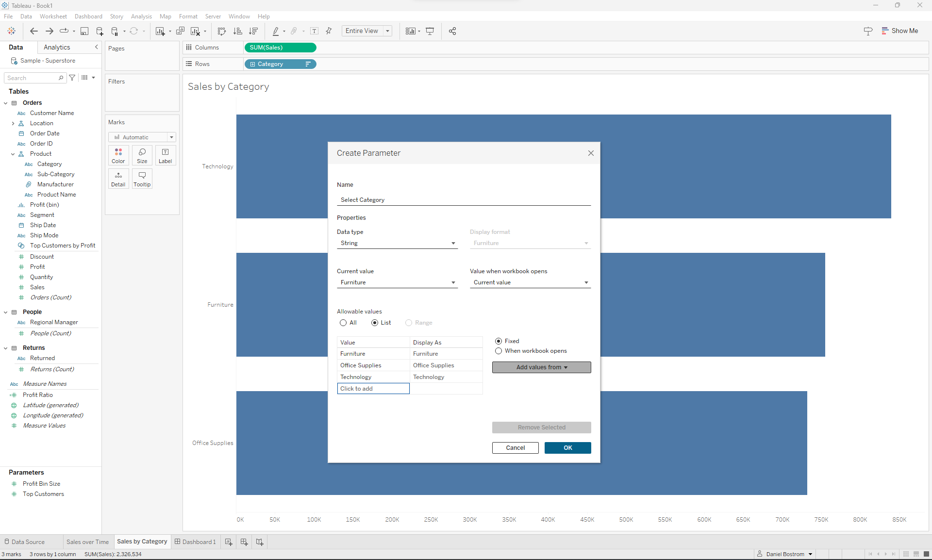Select the List allowable values radio

click(375, 323)
